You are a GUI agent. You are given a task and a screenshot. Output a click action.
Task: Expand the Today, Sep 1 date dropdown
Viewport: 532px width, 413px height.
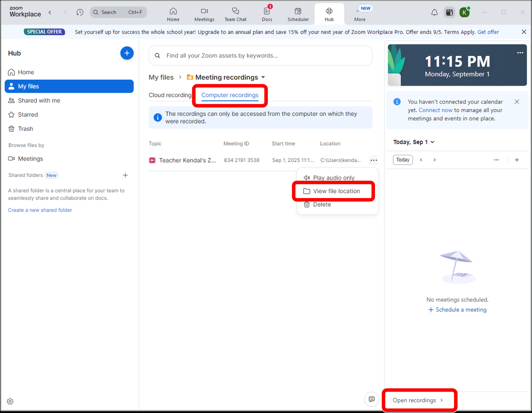pyautogui.click(x=432, y=142)
